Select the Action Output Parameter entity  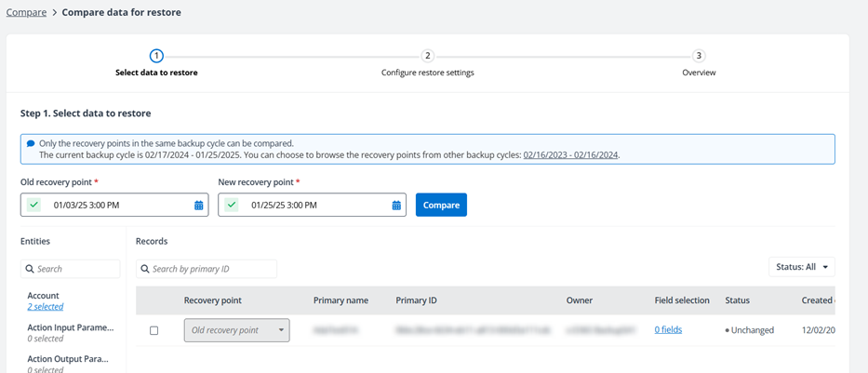click(x=69, y=359)
